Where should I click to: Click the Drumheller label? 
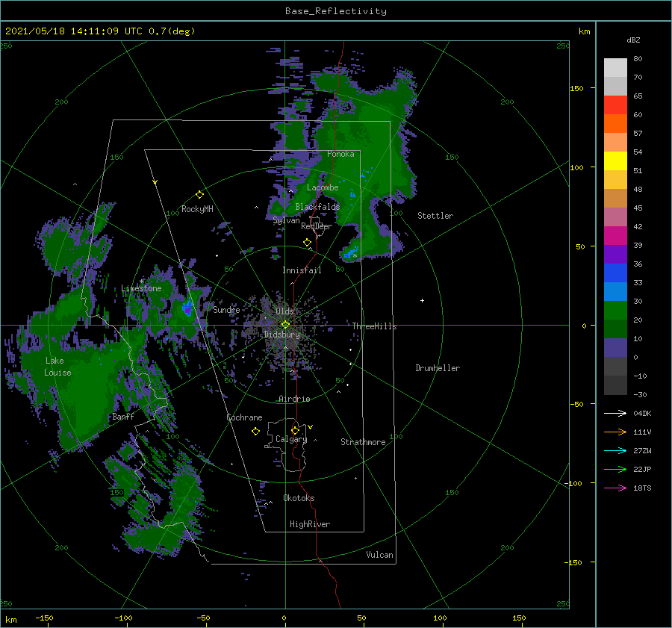[438, 368]
